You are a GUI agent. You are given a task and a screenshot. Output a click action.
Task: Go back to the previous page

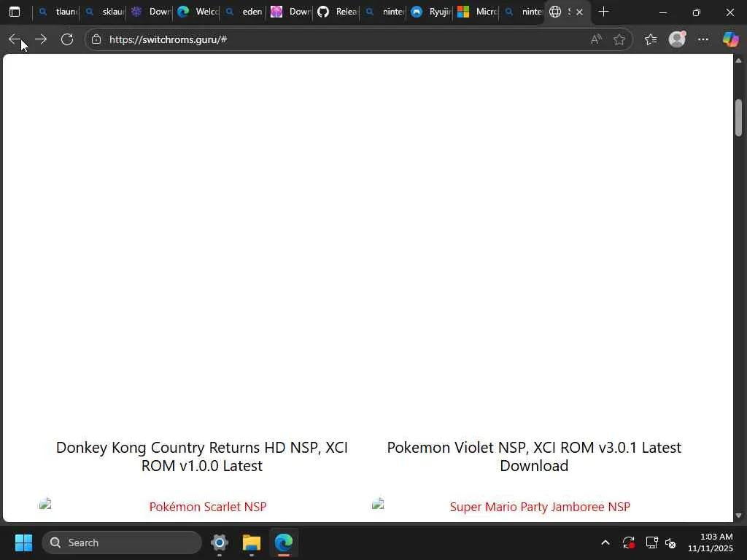(x=15, y=39)
